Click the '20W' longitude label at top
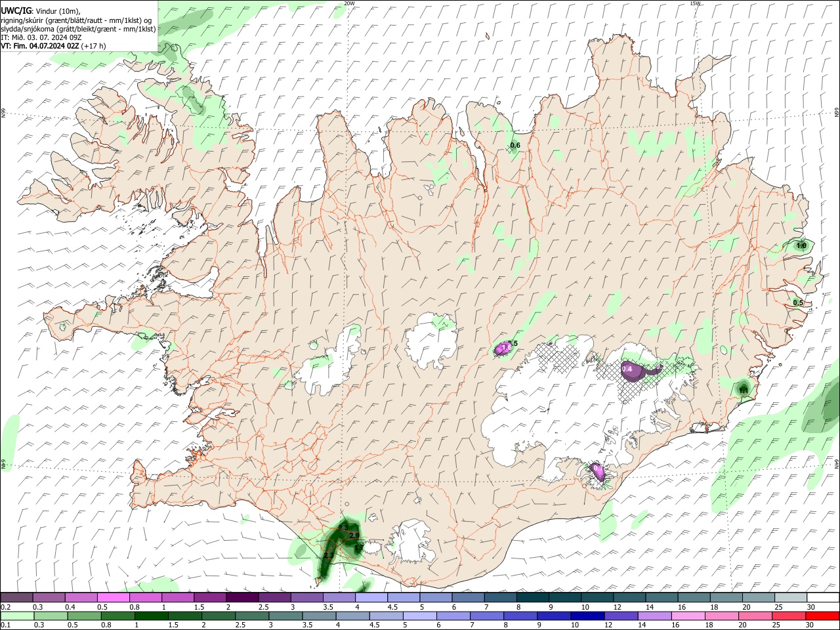 click(x=349, y=3)
